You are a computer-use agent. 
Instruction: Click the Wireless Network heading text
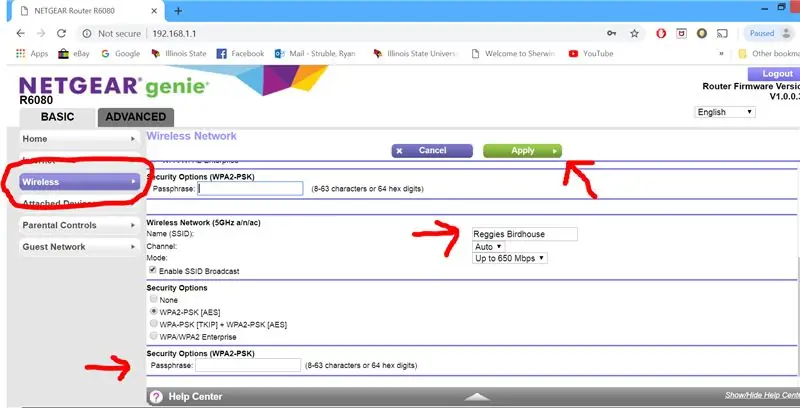click(x=191, y=136)
